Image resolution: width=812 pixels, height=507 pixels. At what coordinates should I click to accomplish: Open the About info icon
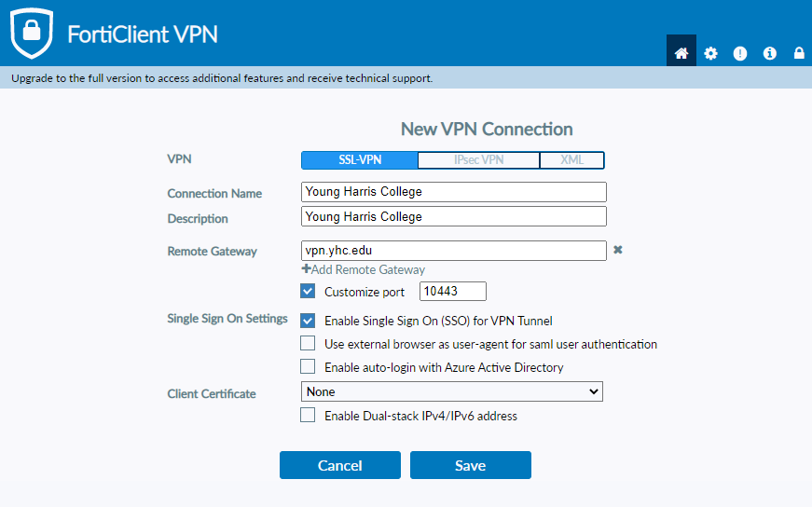(x=769, y=53)
